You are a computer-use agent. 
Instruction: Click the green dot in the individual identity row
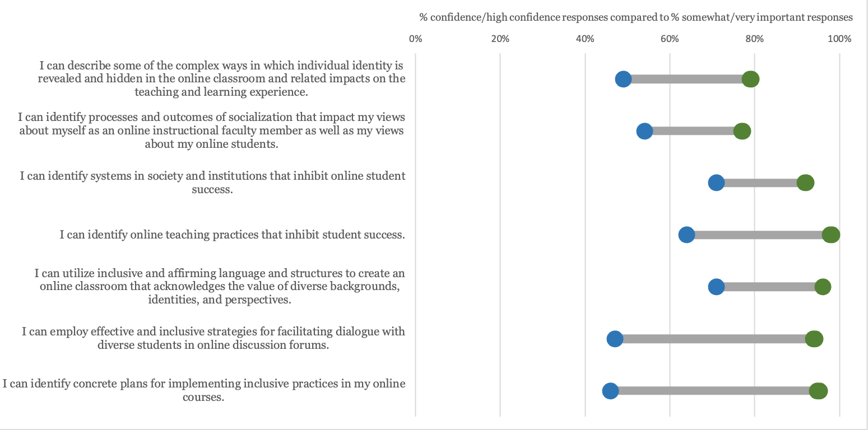(x=750, y=79)
